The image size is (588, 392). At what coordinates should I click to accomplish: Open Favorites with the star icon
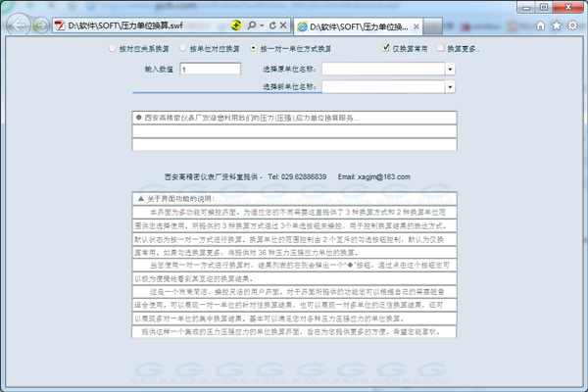556,24
